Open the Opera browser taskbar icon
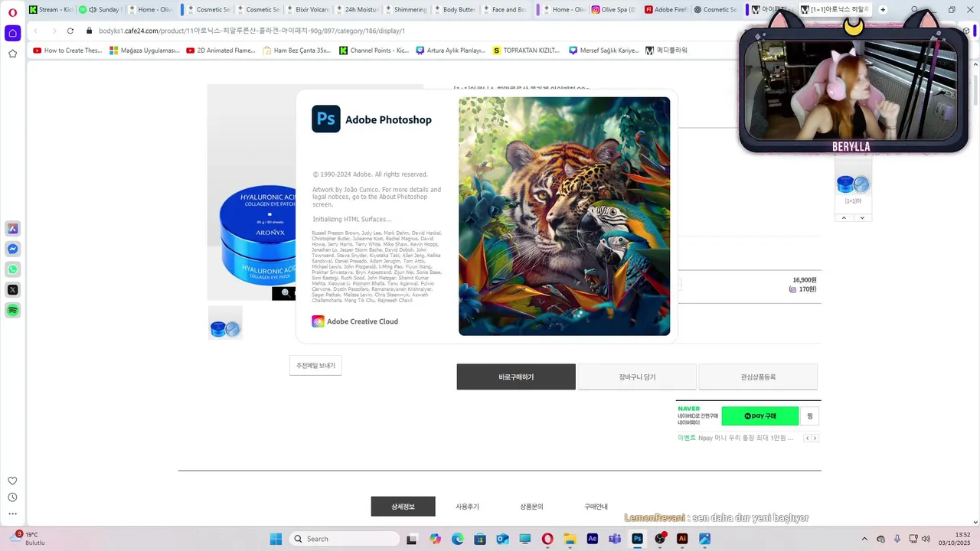Image resolution: width=980 pixels, height=551 pixels. click(547, 539)
